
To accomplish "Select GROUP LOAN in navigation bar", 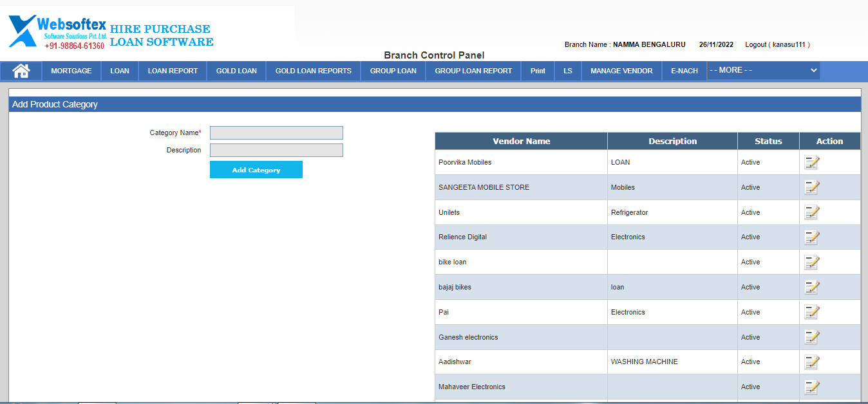I will (x=393, y=71).
